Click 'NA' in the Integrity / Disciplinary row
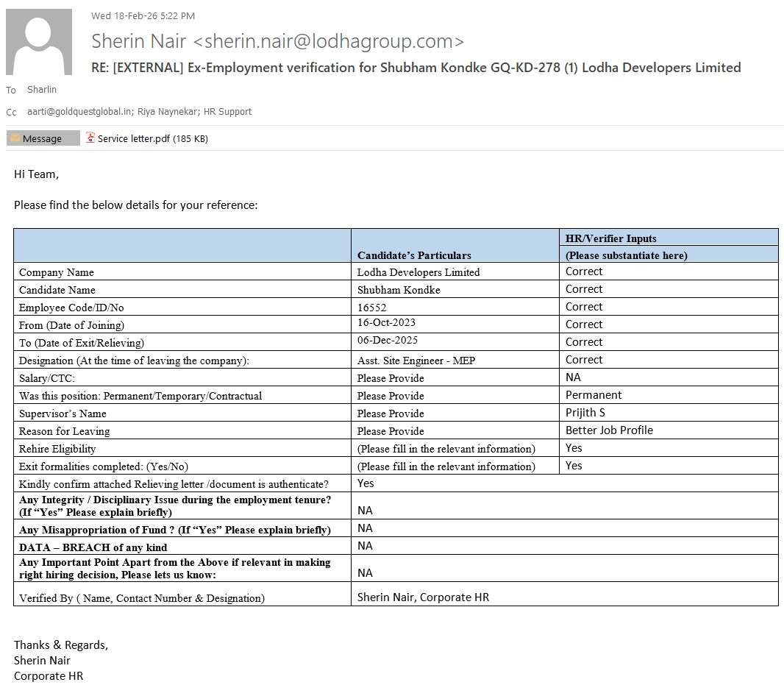784x685 pixels. (365, 511)
